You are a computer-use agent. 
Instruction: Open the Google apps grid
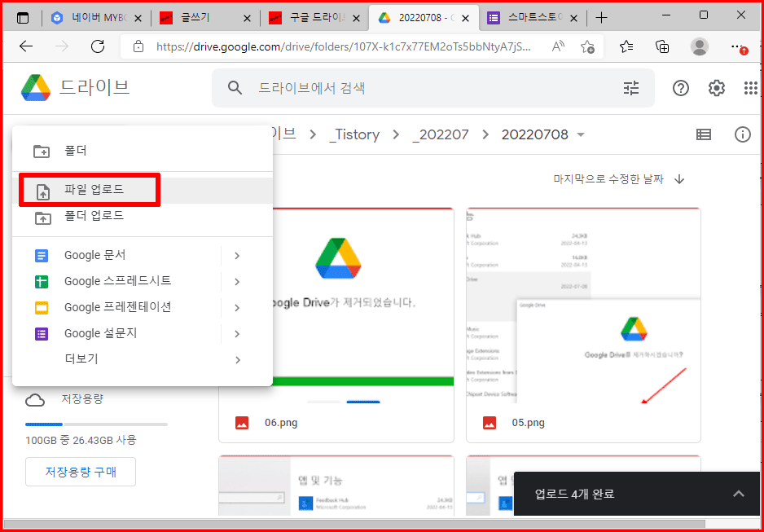coord(751,88)
